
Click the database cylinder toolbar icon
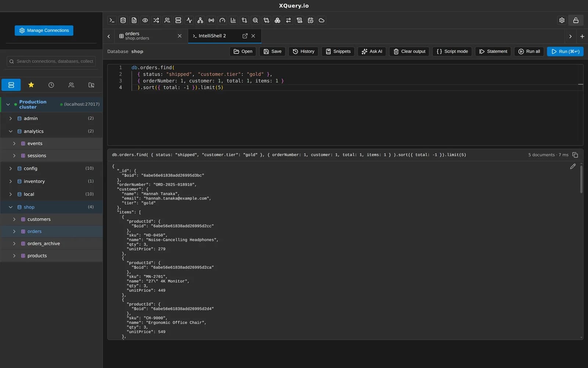coord(123,20)
